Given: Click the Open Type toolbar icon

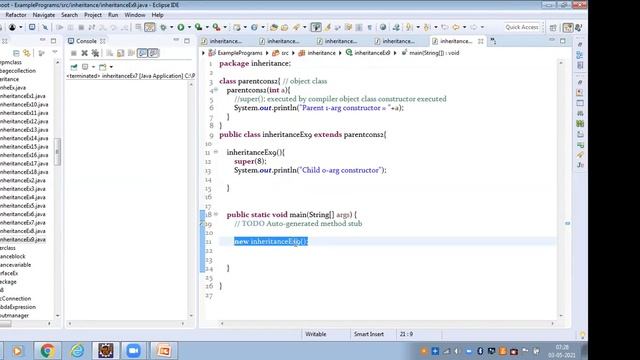Looking at the screenshot, I should [273, 27].
